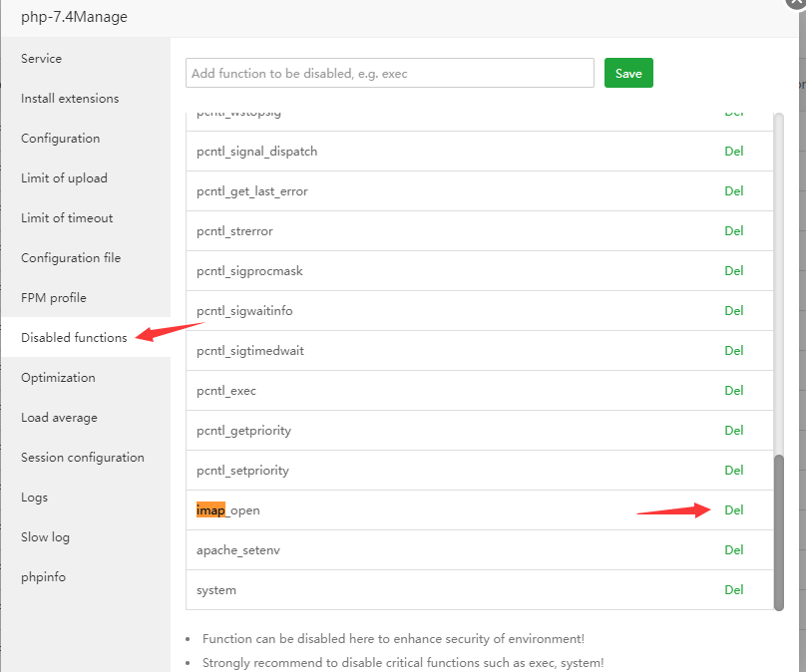Switch to FPM profile
This screenshot has height=672, width=806.
click(x=53, y=298)
